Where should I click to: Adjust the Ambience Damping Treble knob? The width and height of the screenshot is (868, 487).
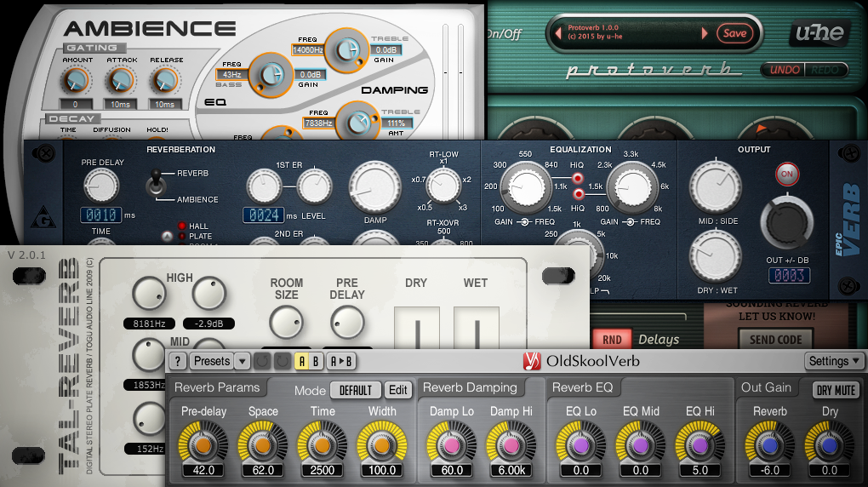(x=357, y=123)
